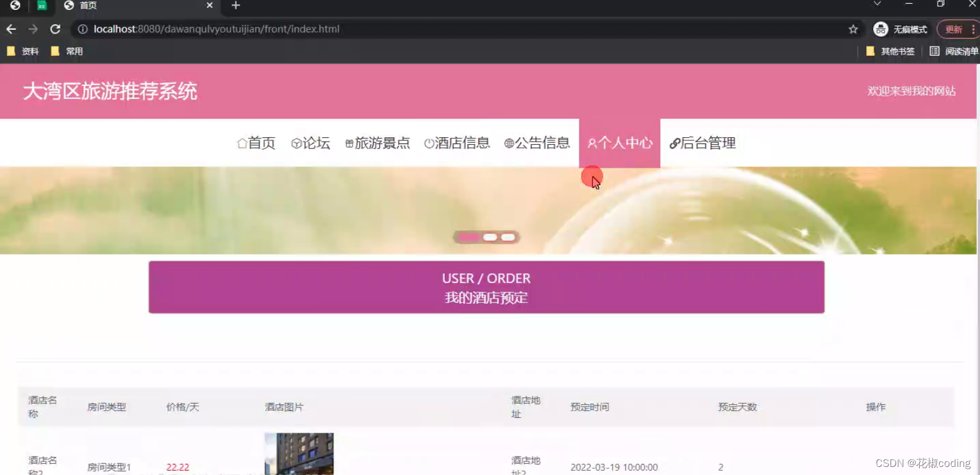Go back with the browser back arrow
This screenshot has width=980, height=475.
[11, 29]
